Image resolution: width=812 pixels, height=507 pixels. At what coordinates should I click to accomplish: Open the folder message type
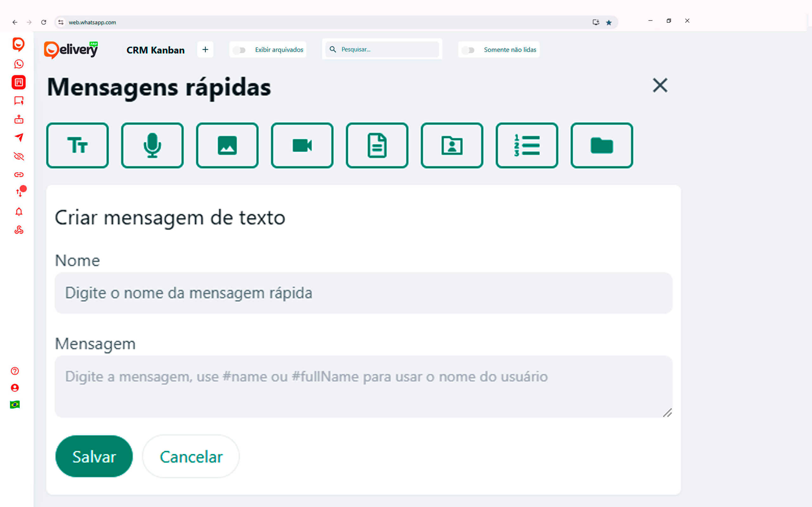pos(602,145)
